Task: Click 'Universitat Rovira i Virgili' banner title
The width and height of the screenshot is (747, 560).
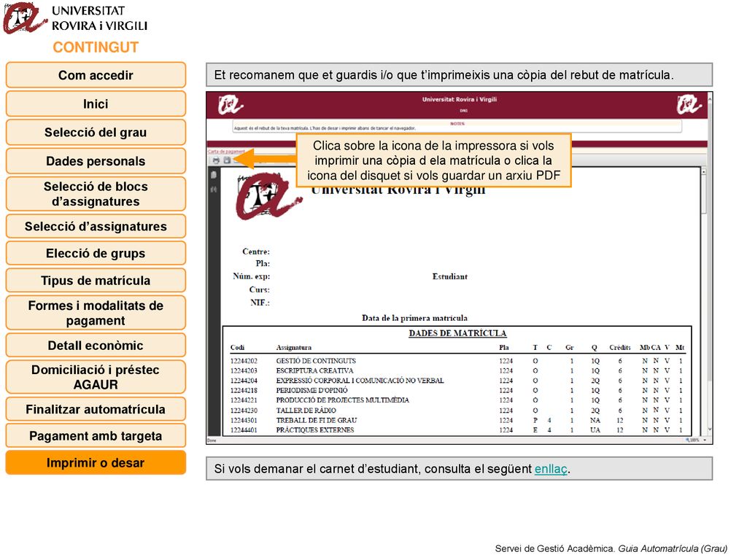Action: (460, 99)
